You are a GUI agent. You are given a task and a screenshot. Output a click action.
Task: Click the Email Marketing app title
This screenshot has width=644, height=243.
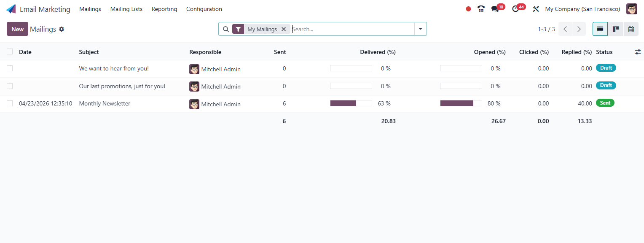click(x=45, y=9)
